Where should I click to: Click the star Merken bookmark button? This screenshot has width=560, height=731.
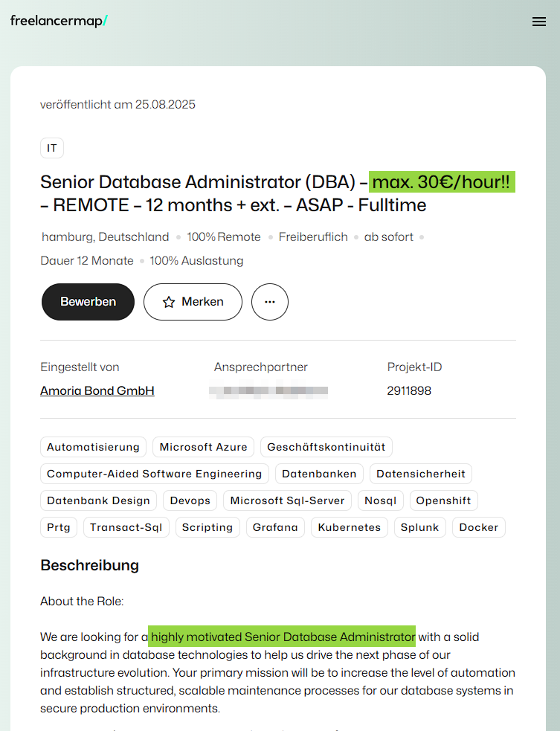coord(193,302)
